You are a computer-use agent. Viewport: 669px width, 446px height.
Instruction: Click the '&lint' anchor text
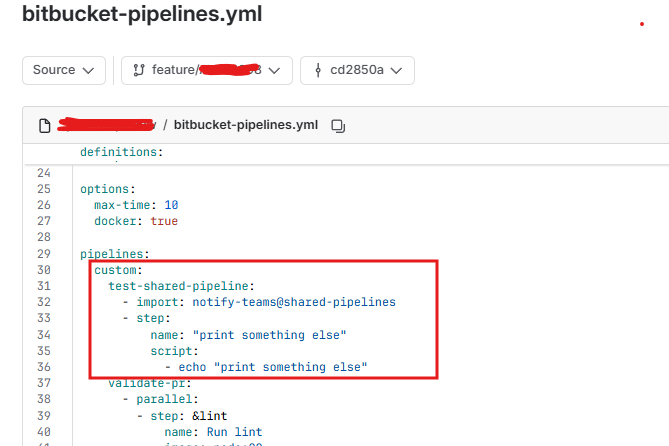point(209,416)
